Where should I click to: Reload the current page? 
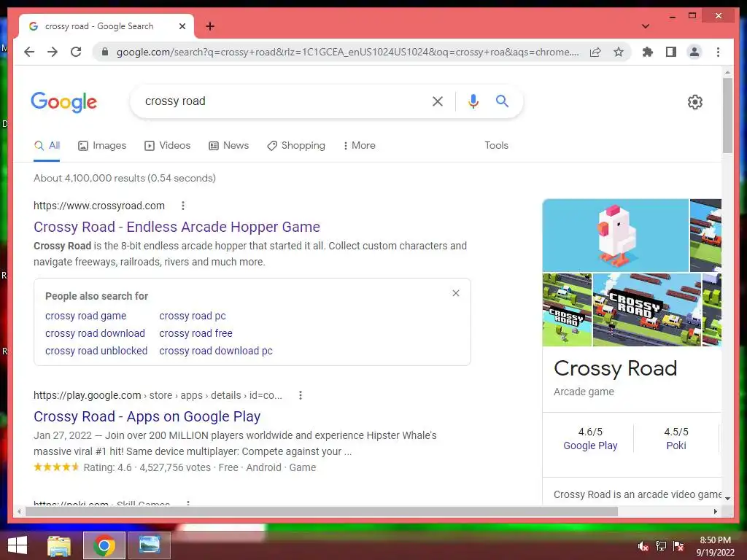[x=76, y=52]
